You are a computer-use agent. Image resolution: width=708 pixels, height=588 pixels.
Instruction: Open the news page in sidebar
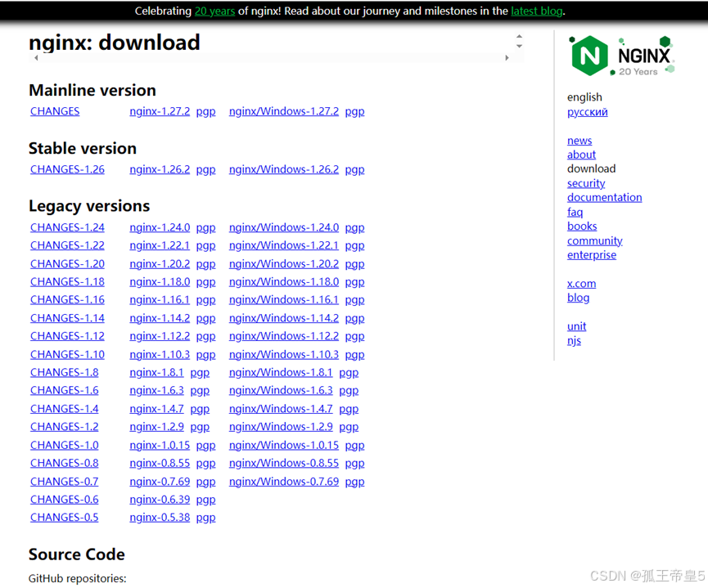pos(579,141)
